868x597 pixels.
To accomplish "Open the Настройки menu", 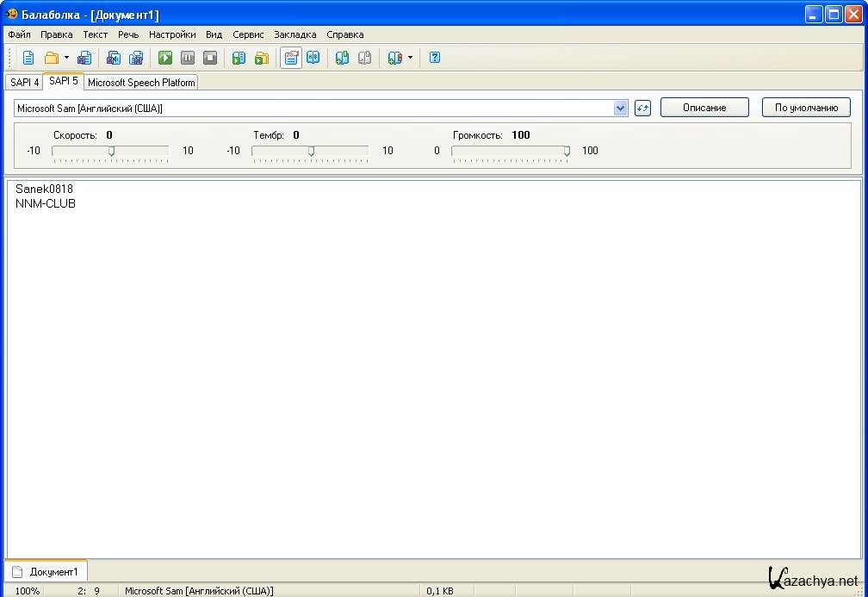I will pos(172,34).
